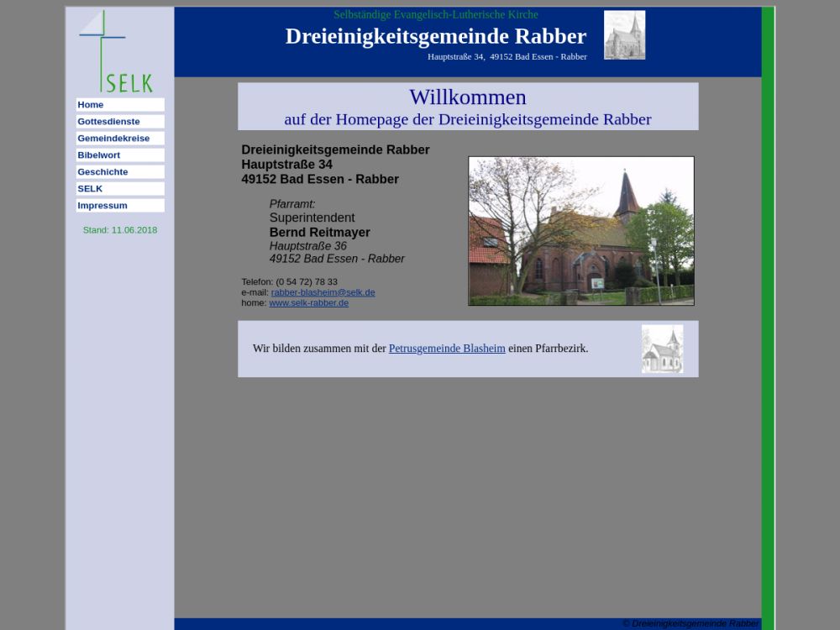
Task: Open the Impressum page
Action: tap(120, 206)
